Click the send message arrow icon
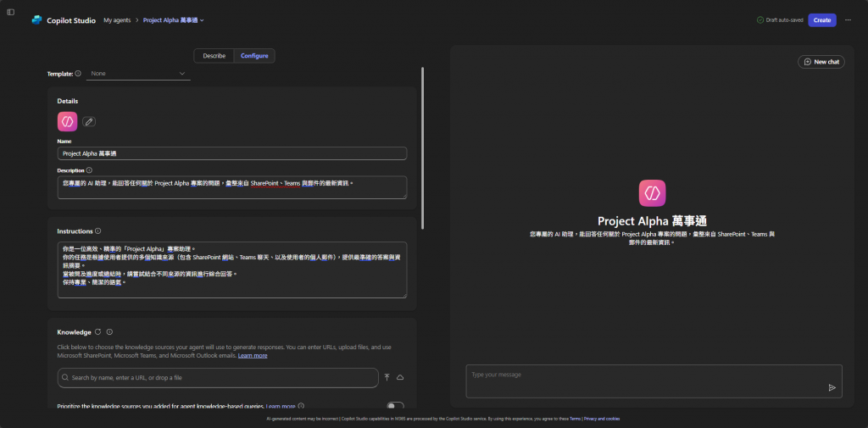This screenshot has width=868, height=428. pos(832,387)
